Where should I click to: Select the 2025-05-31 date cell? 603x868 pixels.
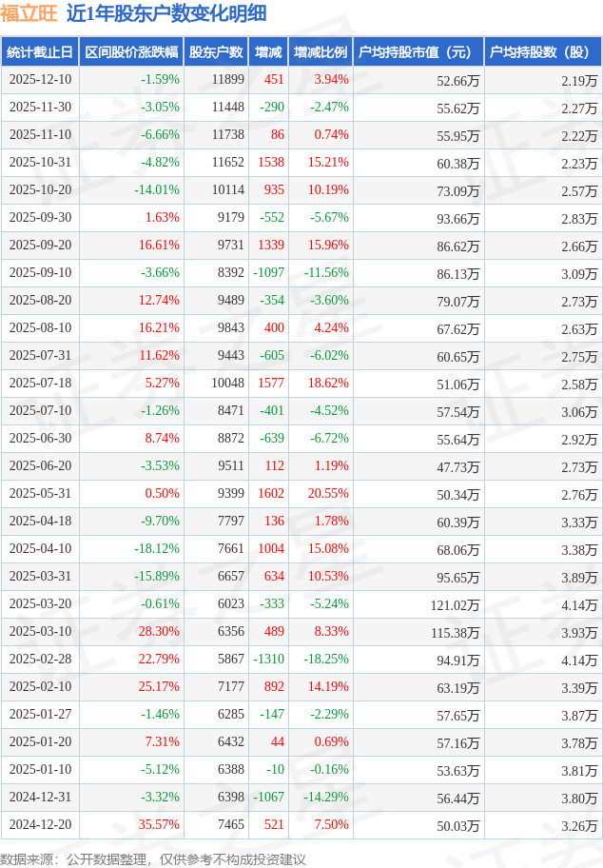[x=40, y=494]
